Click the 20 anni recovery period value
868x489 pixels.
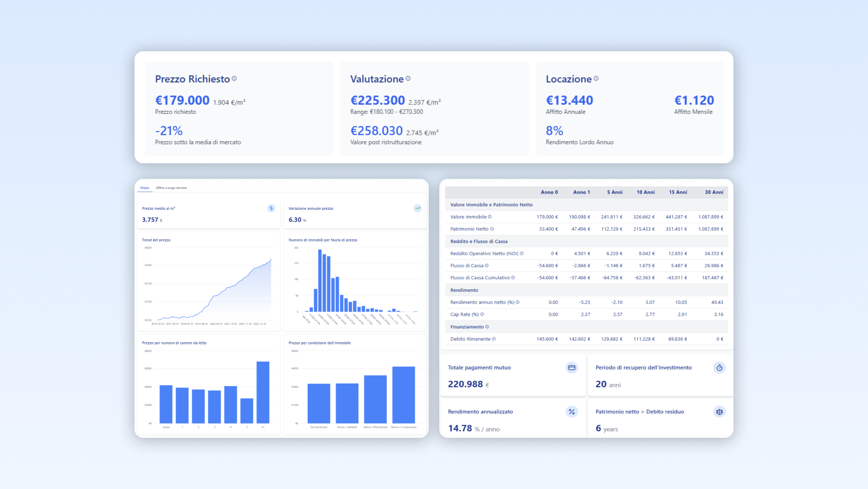(x=608, y=384)
